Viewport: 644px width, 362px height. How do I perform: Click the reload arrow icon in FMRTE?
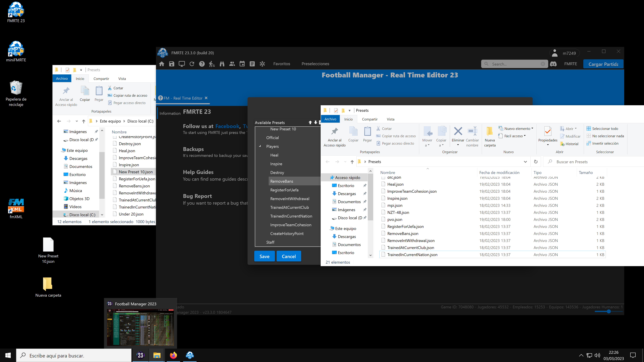(192, 64)
